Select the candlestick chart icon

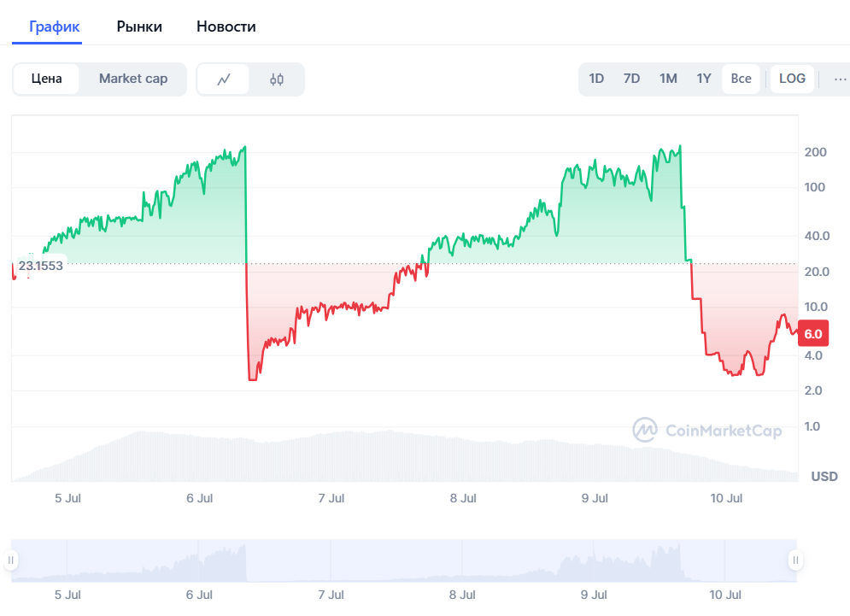point(277,79)
